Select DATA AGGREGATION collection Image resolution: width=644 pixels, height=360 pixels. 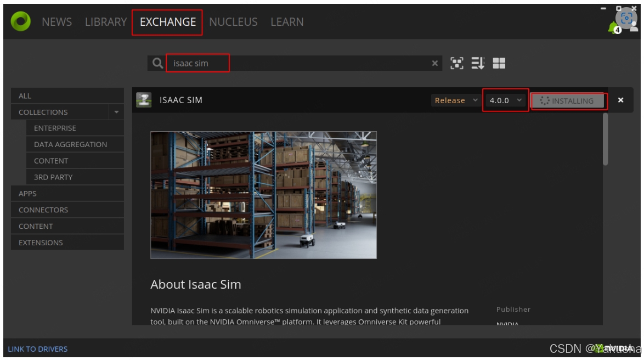pyautogui.click(x=75, y=144)
